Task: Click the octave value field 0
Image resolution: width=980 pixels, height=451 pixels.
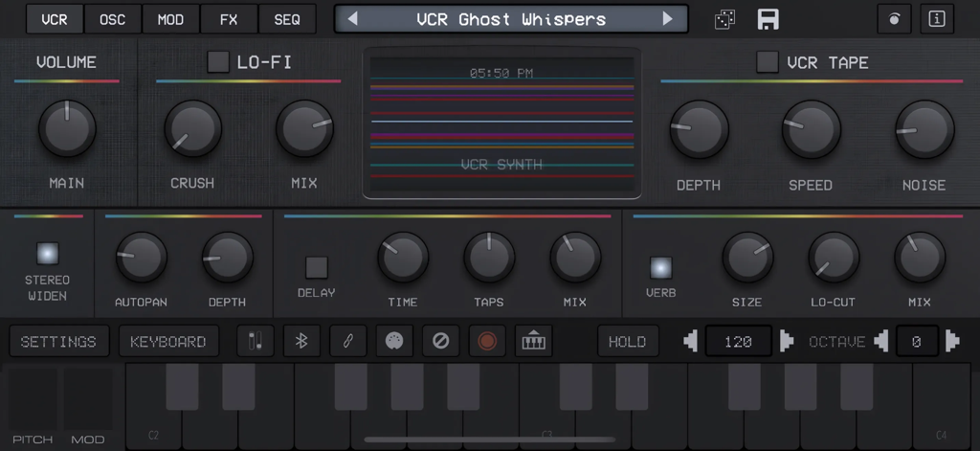Action: [x=917, y=342]
